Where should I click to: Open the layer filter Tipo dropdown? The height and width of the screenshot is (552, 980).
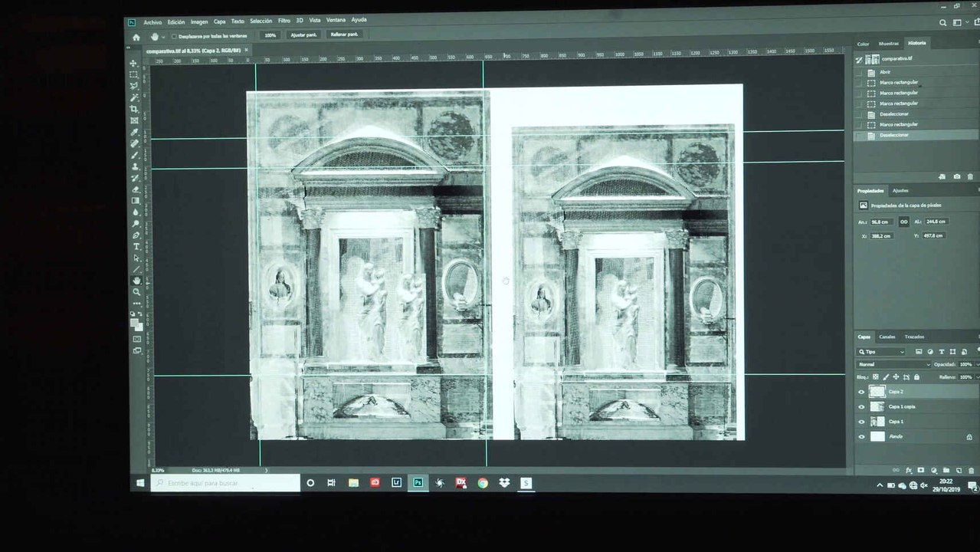tap(882, 352)
